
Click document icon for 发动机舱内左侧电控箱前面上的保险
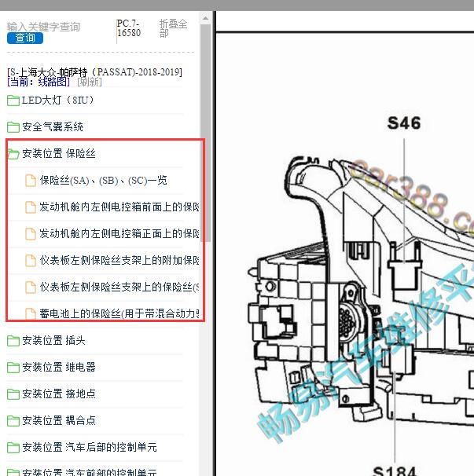[31, 207]
